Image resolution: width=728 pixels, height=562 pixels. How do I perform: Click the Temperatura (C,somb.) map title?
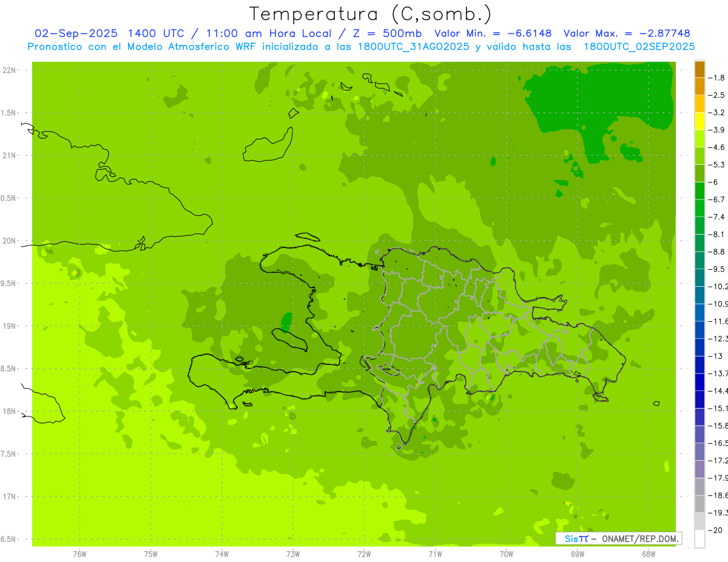coord(370,14)
